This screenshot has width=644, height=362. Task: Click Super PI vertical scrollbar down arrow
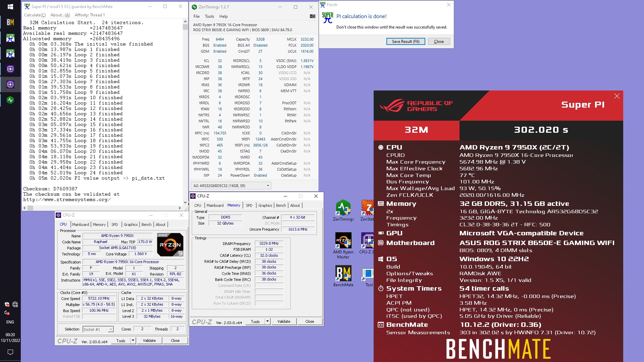pyautogui.click(x=185, y=202)
